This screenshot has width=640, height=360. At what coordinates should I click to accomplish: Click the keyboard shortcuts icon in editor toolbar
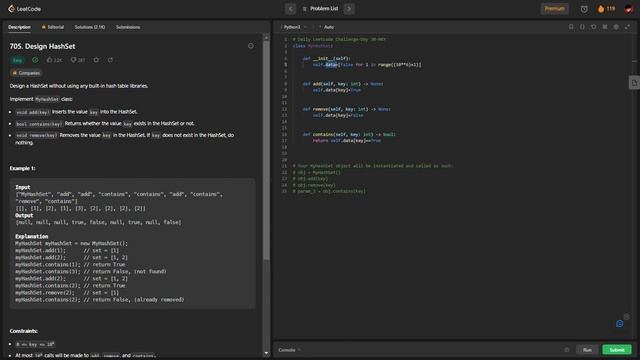tap(605, 27)
